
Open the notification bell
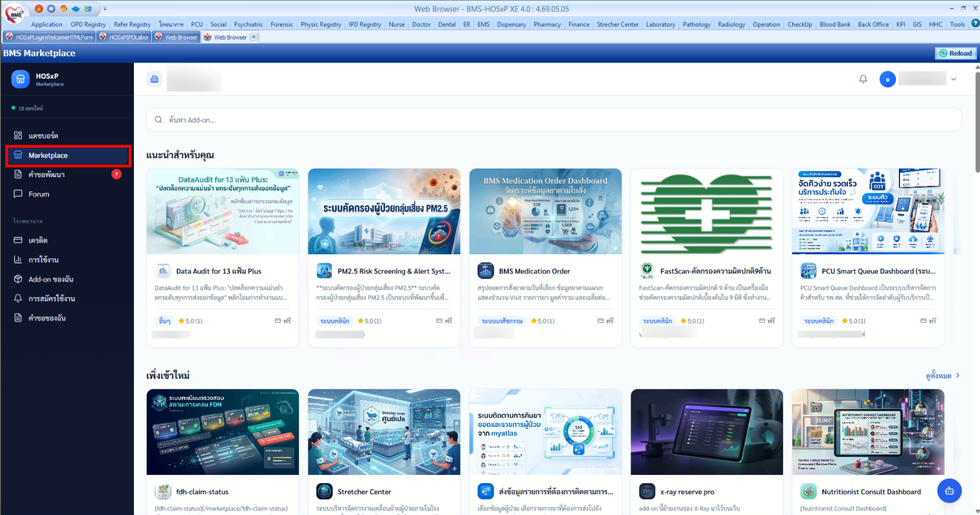tap(863, 79)
